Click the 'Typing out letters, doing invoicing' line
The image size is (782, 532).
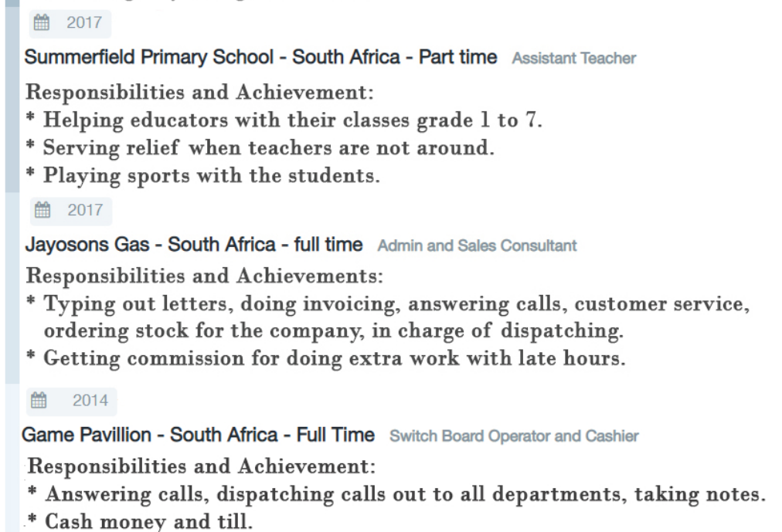(x=396, y=304)
